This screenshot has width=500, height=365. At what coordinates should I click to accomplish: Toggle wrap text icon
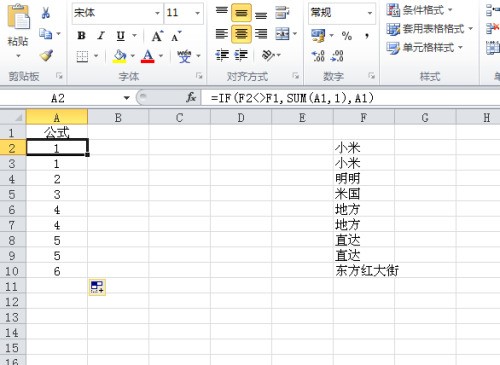point(282,13)
